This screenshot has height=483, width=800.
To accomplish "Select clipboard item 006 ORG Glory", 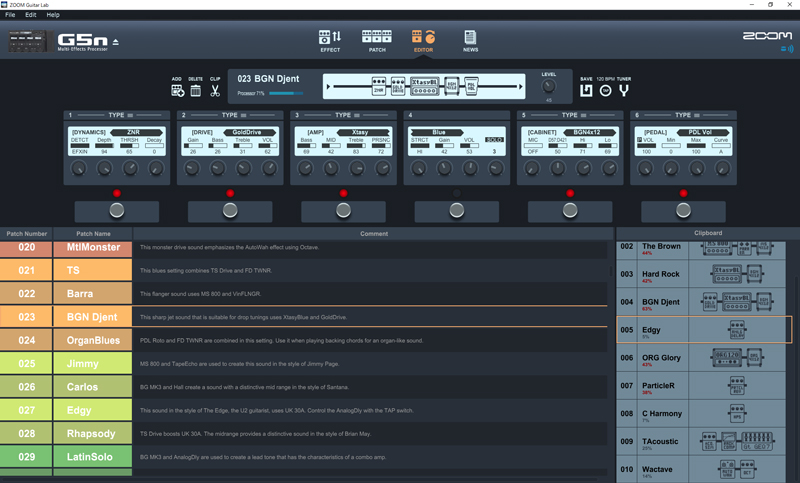I will (x=701, y=358).
